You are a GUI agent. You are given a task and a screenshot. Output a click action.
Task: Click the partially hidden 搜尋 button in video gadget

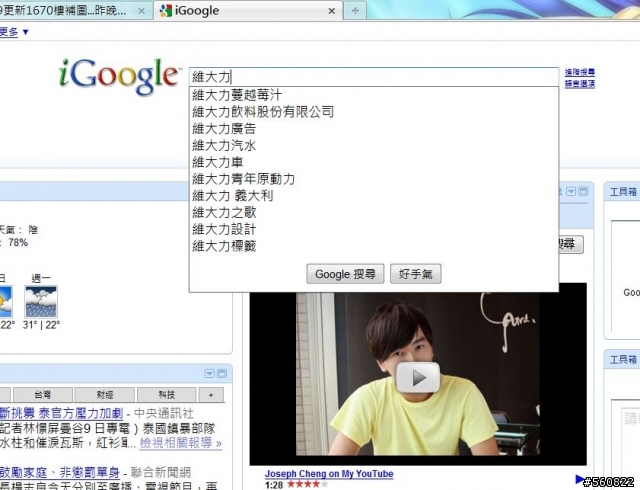click(x=571, y=244)
